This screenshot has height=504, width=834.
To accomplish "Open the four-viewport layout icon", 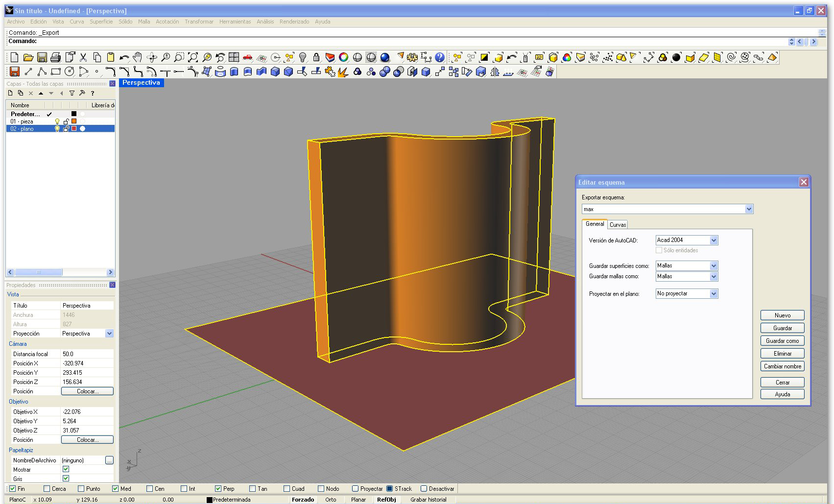I will [x=234, y=57].
